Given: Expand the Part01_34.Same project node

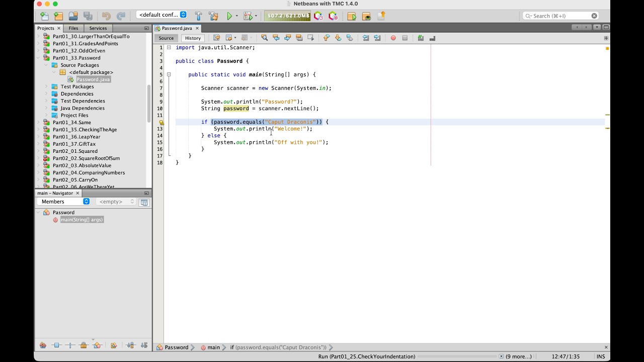Looking at the screenshot, I should click(38, 122).
